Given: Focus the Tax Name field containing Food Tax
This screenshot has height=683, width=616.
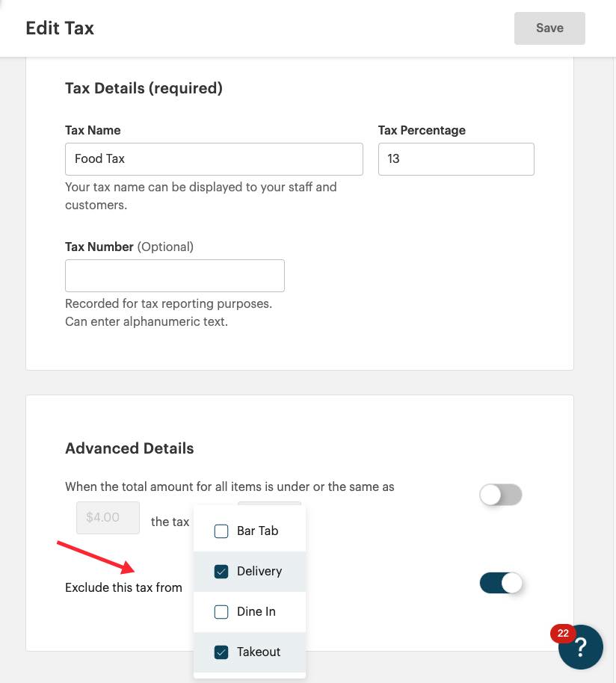Looking at the screenshot, I should 214,159.
